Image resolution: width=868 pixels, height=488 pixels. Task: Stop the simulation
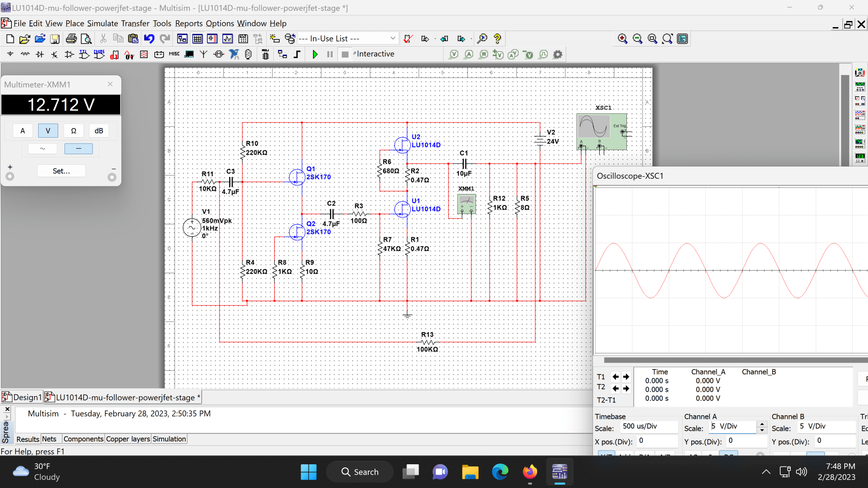point(345,54)
